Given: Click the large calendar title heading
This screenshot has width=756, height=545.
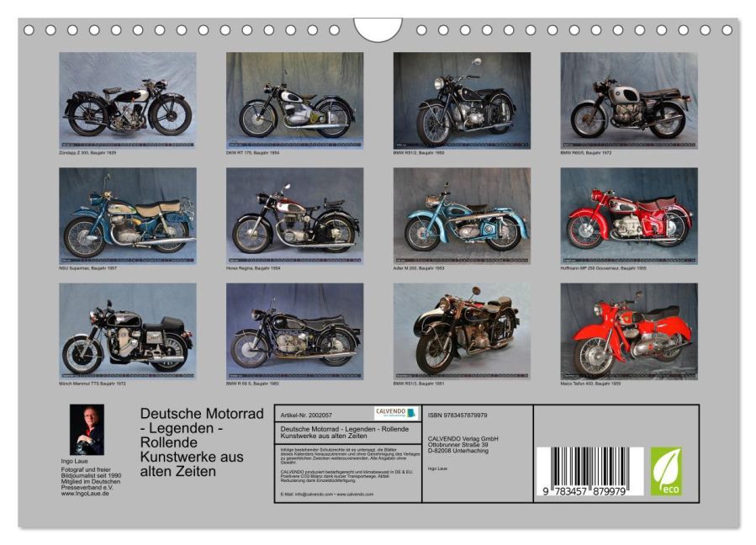Looking at the screenshot, I should click(202, 442).
